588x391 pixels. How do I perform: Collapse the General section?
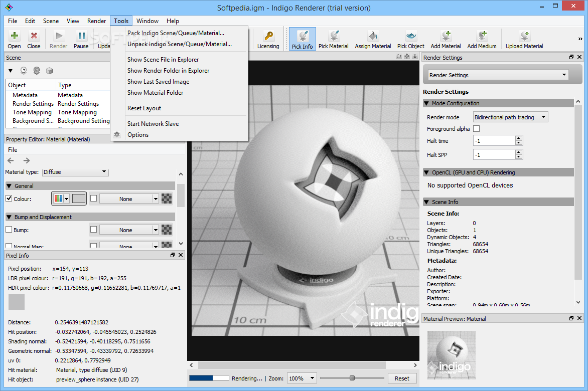pos(9,186)
